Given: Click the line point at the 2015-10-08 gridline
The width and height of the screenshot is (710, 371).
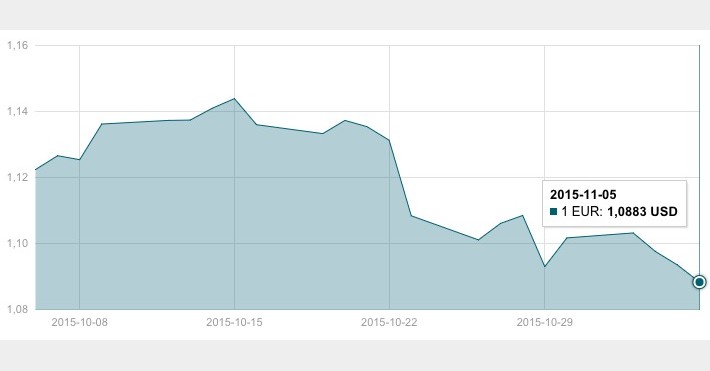Looking at the screenshot, I should (80, 159).
